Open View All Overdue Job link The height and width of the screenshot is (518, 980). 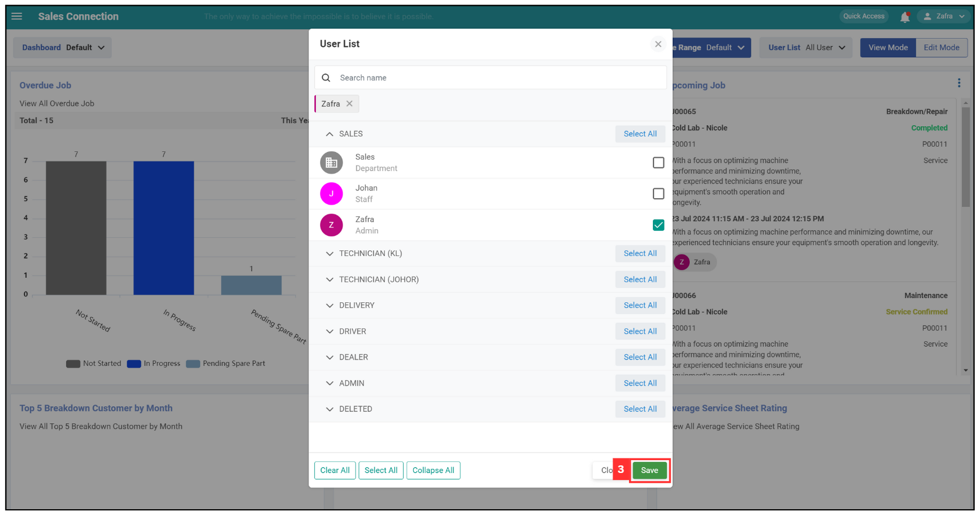(57, 103)
